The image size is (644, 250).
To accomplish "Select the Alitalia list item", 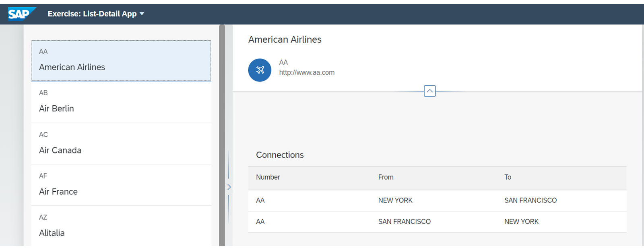I will point(121,226).
